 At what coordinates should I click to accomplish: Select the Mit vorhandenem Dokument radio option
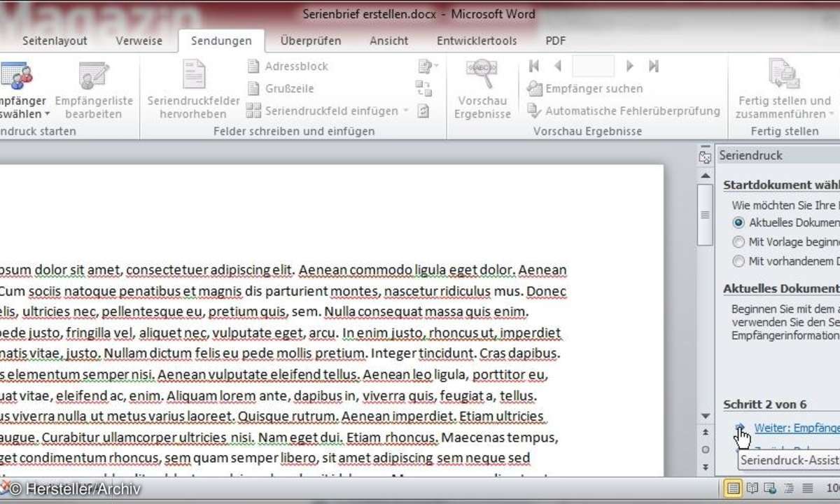pos(738,262)
